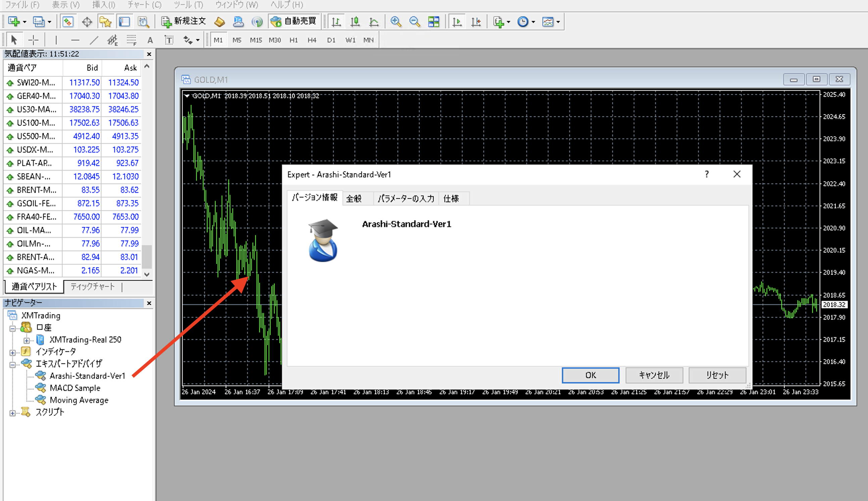Set timeframe to H1
868x501 pixels.
point(293,40)
